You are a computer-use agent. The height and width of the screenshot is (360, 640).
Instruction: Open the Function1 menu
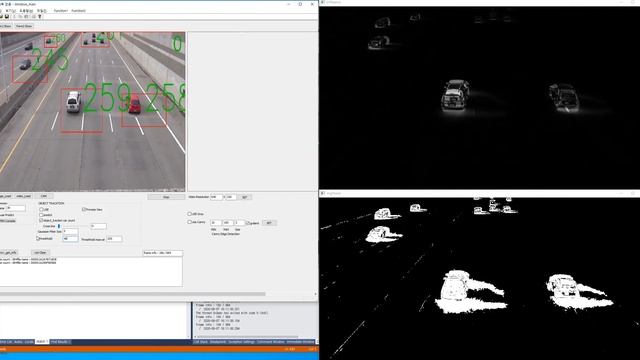point(60,11)
